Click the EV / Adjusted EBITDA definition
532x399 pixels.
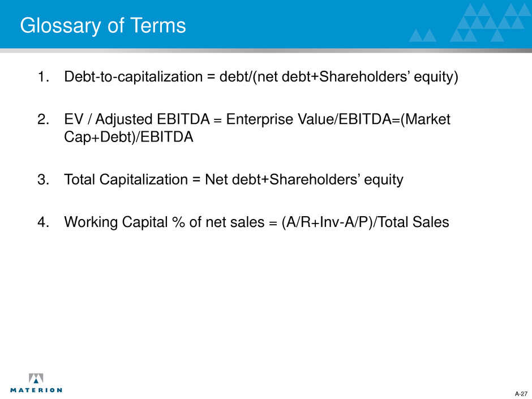(257, 128)
